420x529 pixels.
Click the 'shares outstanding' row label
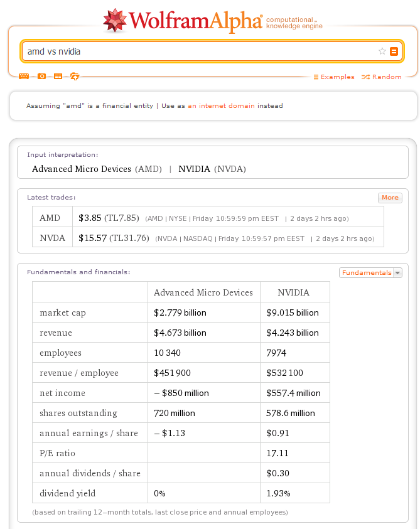78,414
